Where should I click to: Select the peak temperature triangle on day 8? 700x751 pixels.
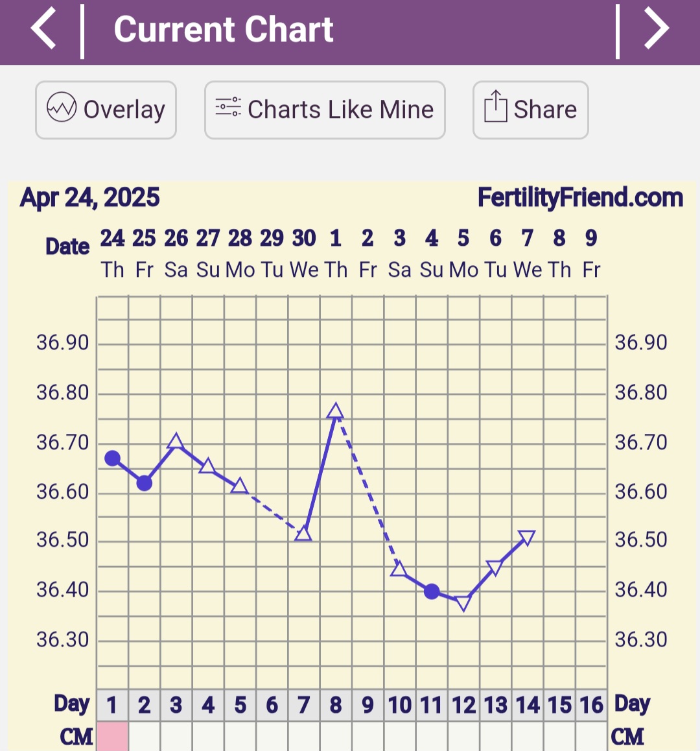pos(335,411)
